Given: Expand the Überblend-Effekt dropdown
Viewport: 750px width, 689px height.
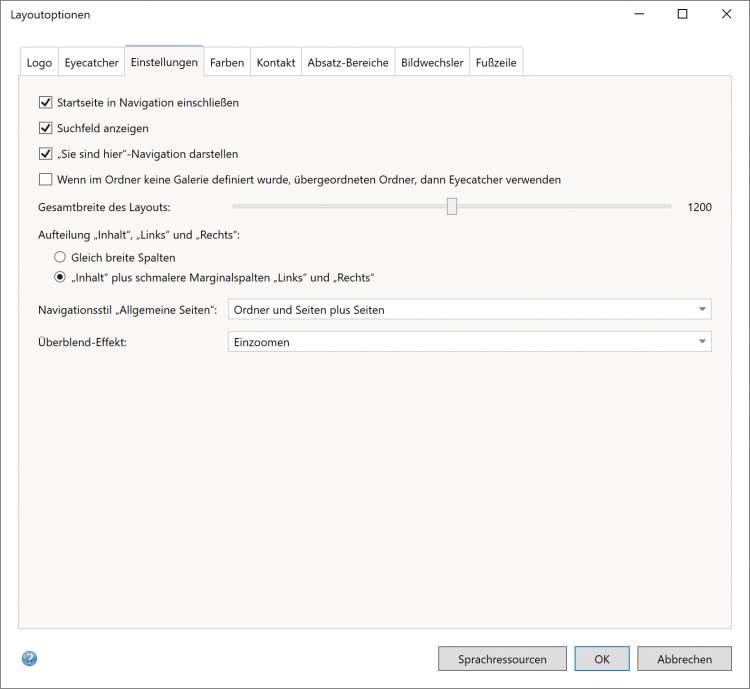Looking at the screenshot, I should point(470,342).
